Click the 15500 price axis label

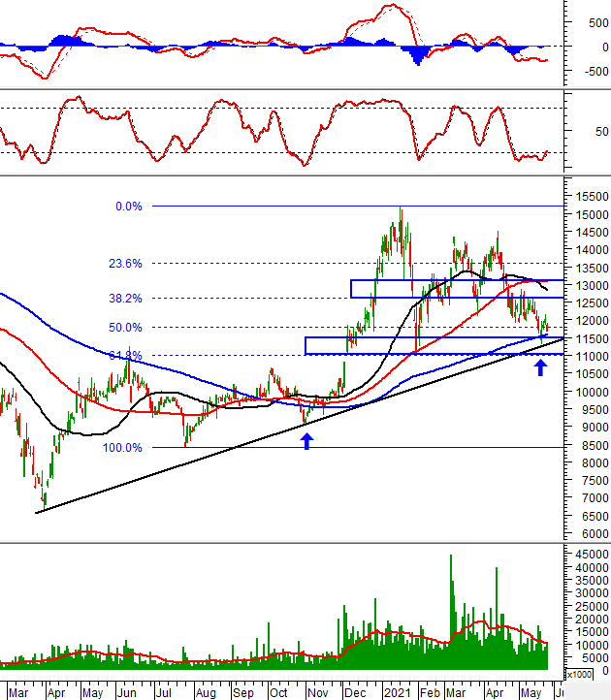(x=592, y=197)
